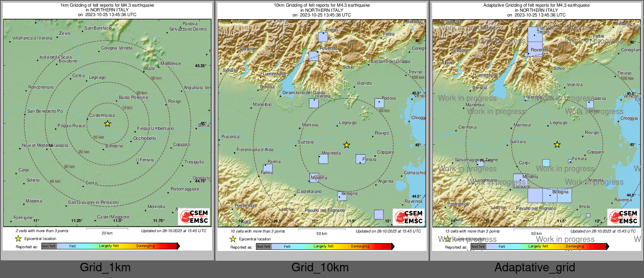Click 'Damaging' legend band under Adaptative map
644x278 pixels.
pos(575,246)
